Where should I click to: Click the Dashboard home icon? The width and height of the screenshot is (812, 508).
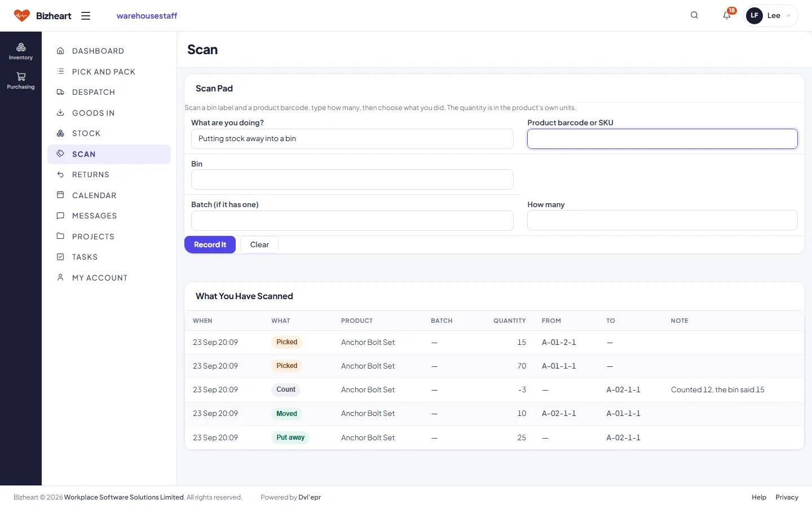coord(60,51)
